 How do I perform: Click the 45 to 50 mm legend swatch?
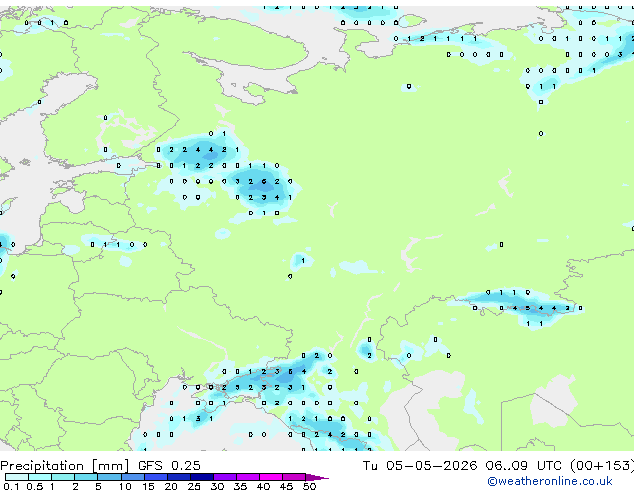click(x=294, y=477)
